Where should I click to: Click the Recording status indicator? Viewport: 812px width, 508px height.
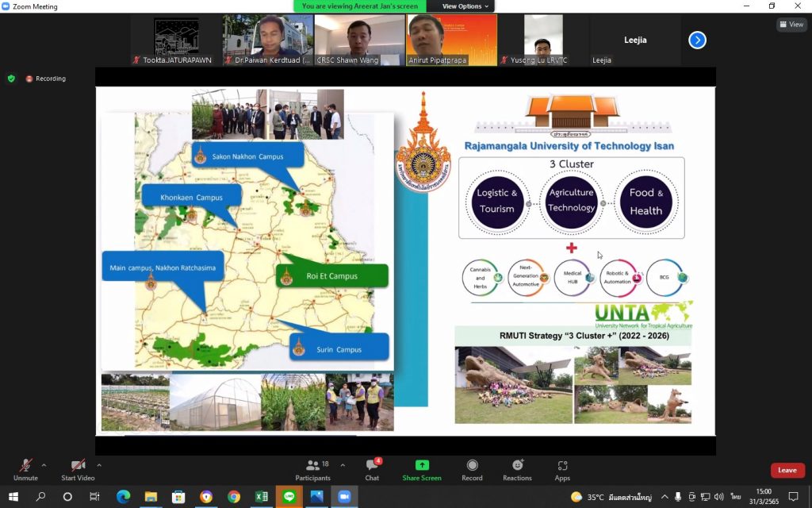(x=46, y=79)
